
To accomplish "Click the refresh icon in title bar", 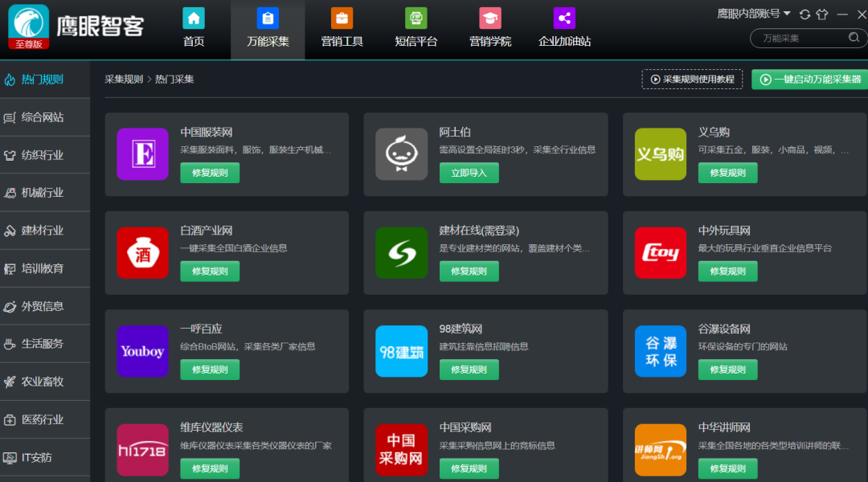I will [805, 14].
